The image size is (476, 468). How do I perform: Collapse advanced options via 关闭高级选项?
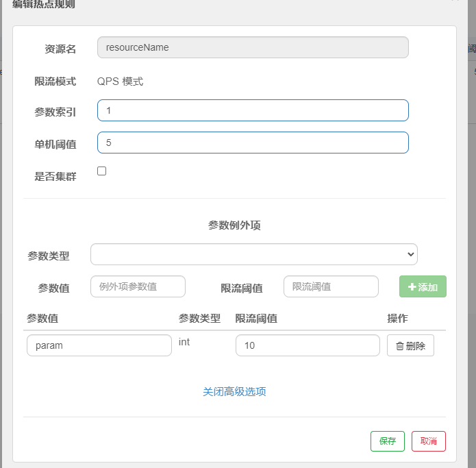pos(234,392)
